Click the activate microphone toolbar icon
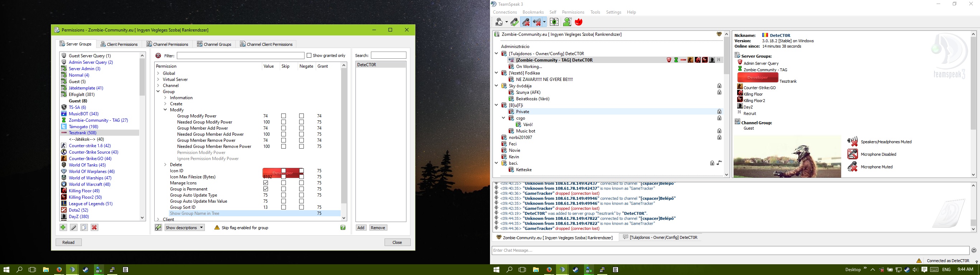 tap(514, 23)
